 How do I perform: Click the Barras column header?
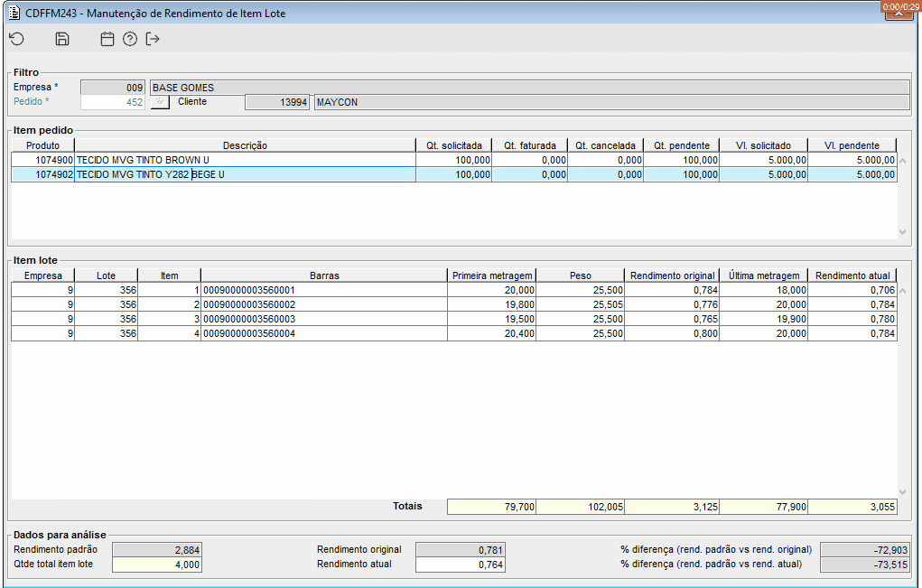[324, 275]
